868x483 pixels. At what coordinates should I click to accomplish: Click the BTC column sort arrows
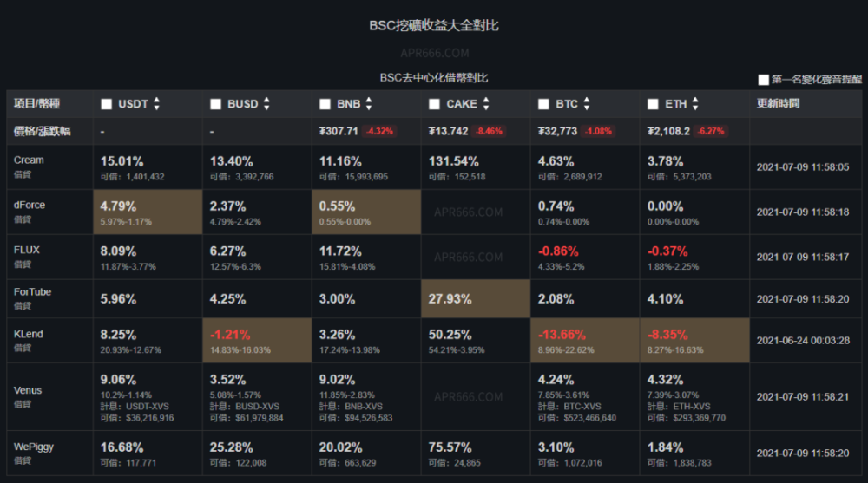pos(587,104)
